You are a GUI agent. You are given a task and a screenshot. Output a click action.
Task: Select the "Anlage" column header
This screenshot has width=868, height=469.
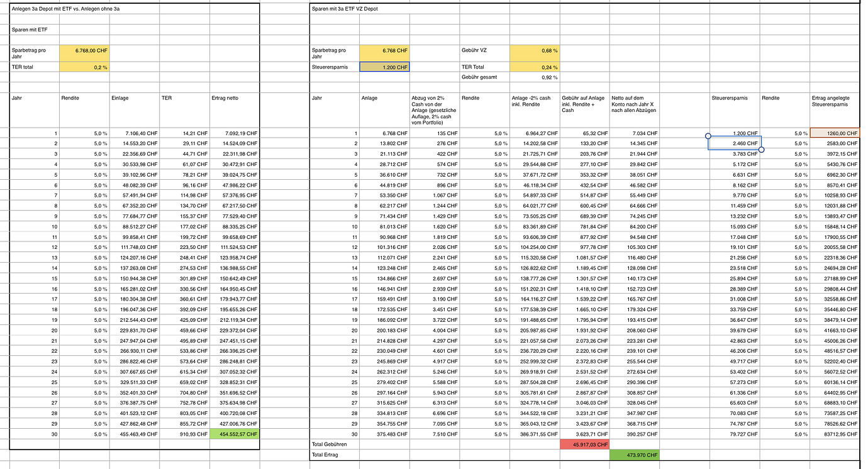(x=384, y=110)
